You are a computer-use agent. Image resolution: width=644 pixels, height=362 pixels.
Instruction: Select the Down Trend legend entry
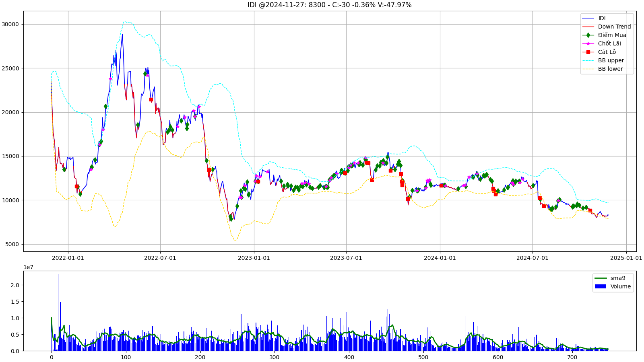click(x=607, y=27)
